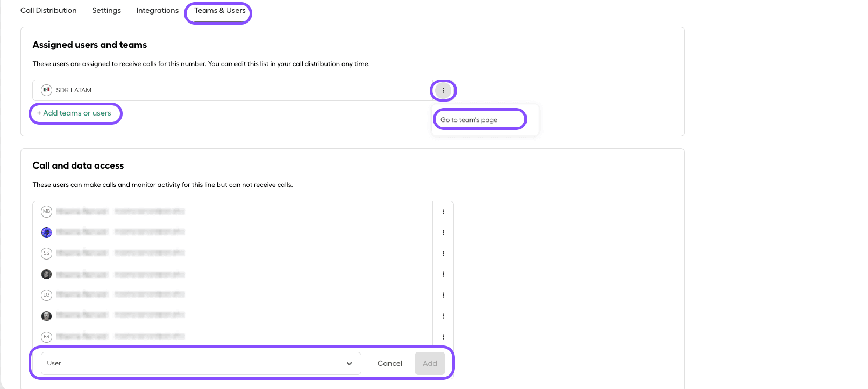Open the kebab menu on the first user row
868x389 pixels.
(x=443, y=211)
